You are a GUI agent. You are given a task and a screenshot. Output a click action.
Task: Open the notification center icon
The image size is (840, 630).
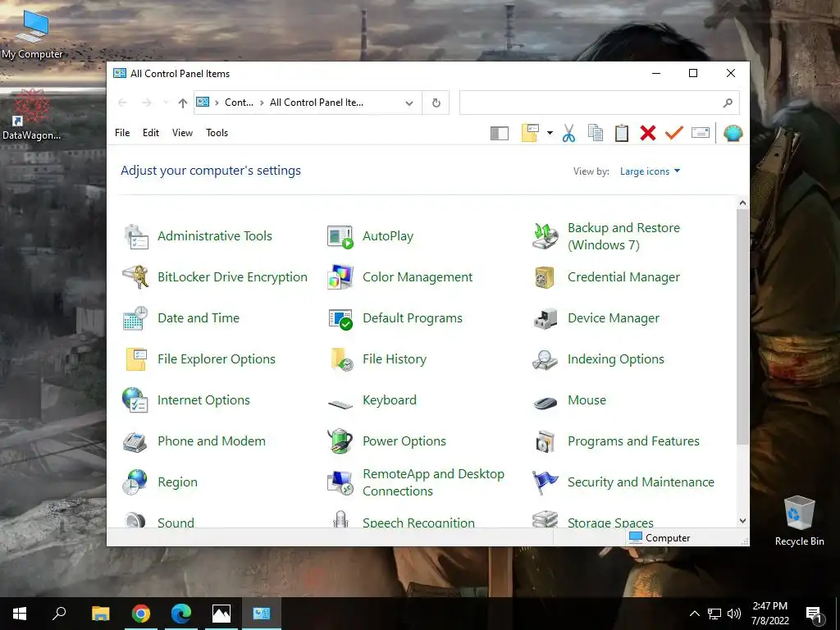point(814,614)
